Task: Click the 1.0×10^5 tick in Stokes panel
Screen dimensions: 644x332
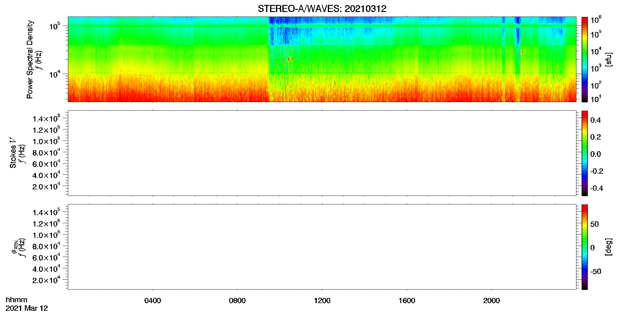Action: click(x=46, y=141)
